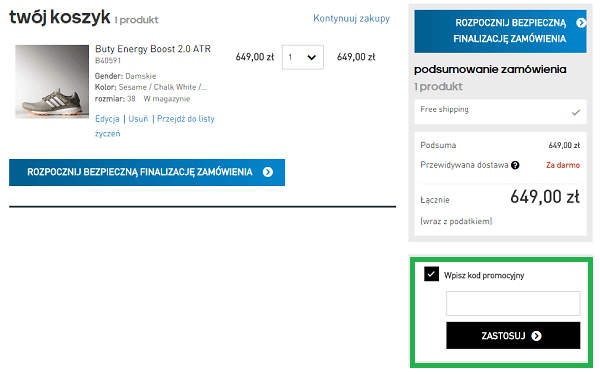Click the Za darmo delivery value
The width and height of the screenshot is (600, 374).
[x=563, y=165]
